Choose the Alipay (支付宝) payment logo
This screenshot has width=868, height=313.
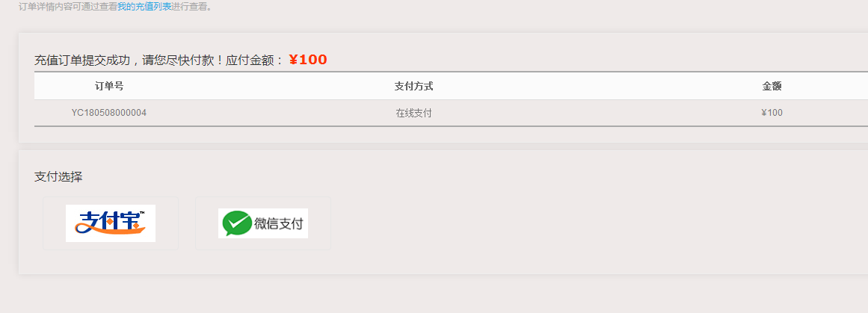(111, 223)
